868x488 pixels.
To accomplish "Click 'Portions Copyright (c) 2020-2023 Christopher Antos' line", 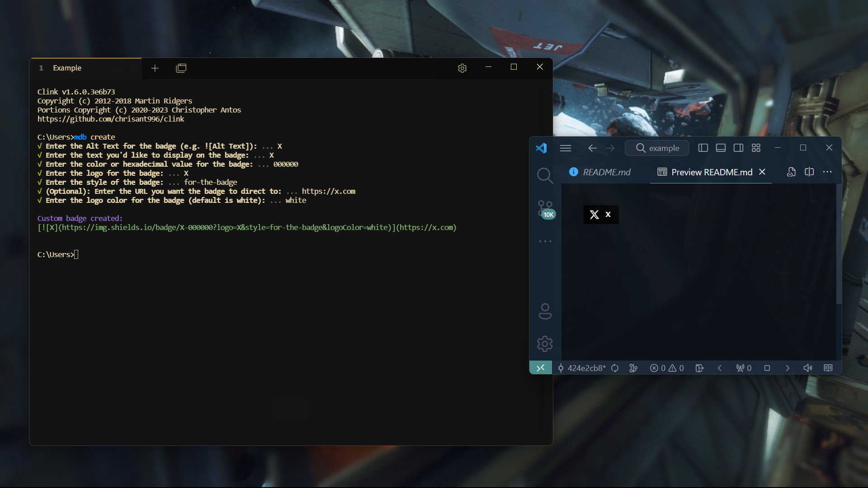I will [x=139, y=110].
